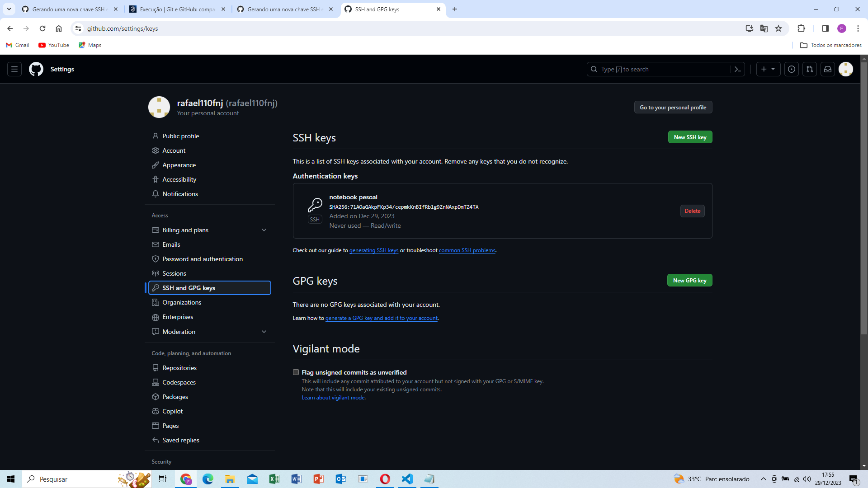Expand Moderation section

264,332
